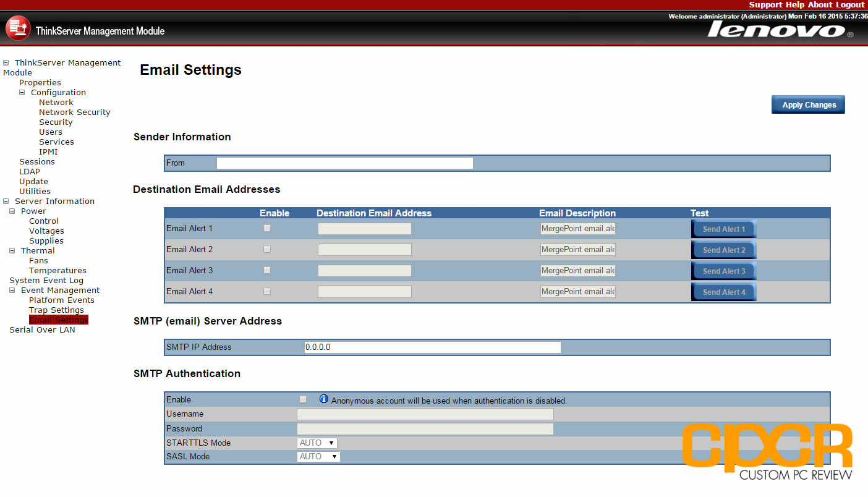Open Services in the navigation tree

pos(56,142)
